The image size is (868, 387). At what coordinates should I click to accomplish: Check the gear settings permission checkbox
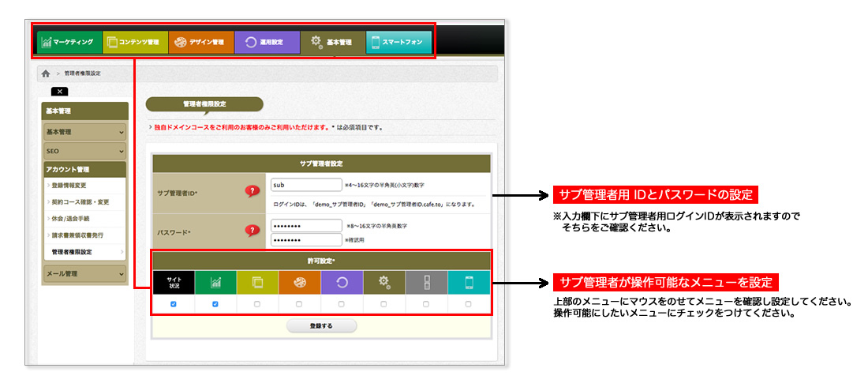[383, 304]
